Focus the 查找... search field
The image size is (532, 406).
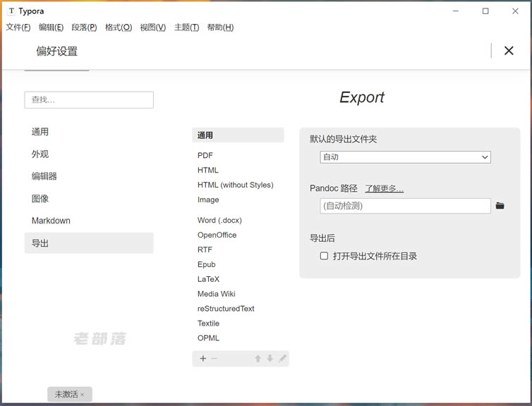[89, 99]
